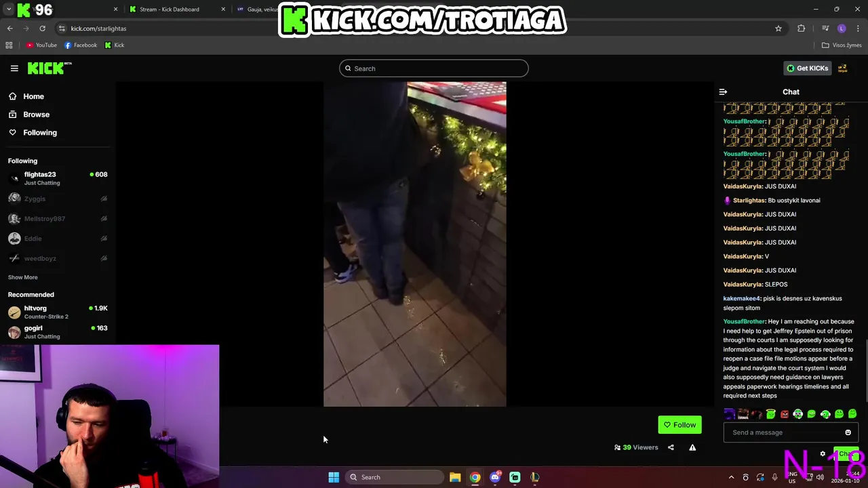Pick the first purple emote in emote row
This screenshot has height=488, width=868.
730,414
